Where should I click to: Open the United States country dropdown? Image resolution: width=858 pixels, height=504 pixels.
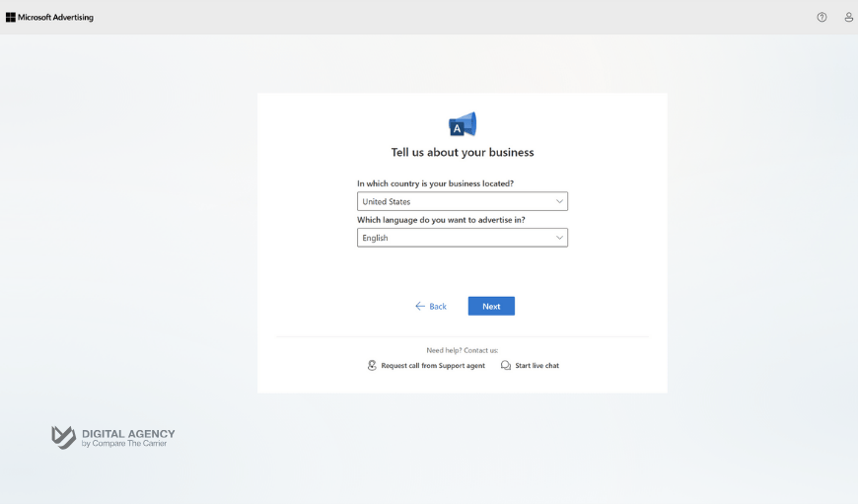pyautogui.click(x=463, y=201)
